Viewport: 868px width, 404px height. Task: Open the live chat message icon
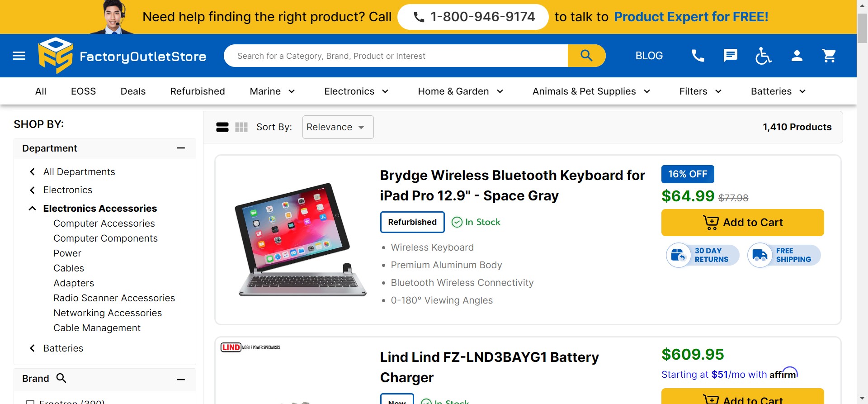(x=730, y=56)
